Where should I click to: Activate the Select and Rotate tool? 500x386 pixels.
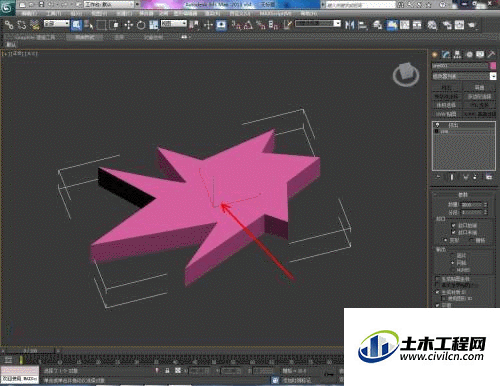click(141, 25)
